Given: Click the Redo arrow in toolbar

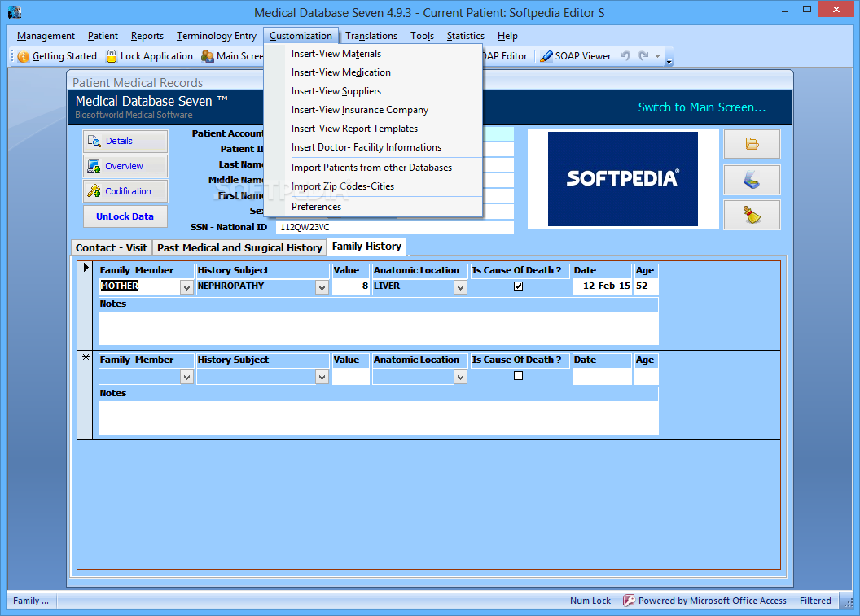Looking at the screenshot, I should (644, 55).
